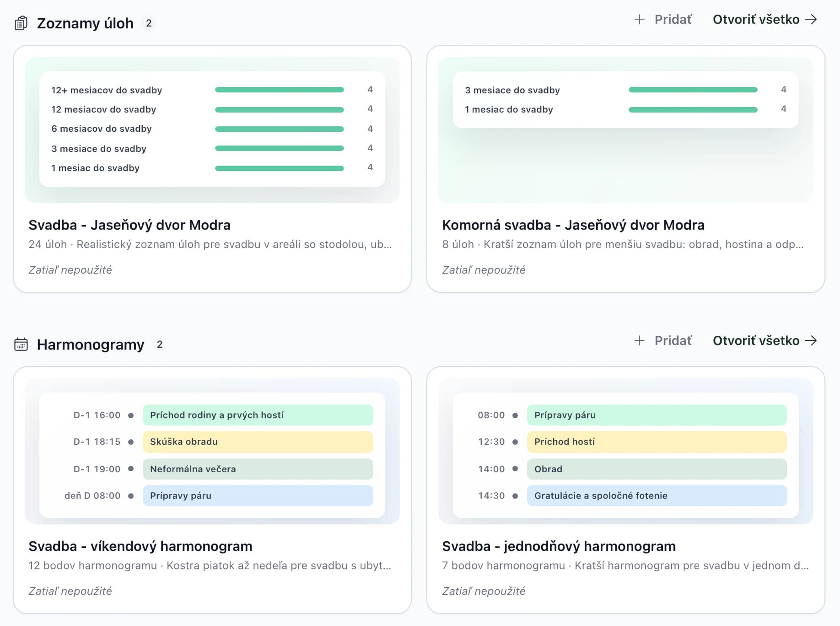The image size is (840, 626).
Task: Click the Harmonogramy section heading
Action: point(91,344)
